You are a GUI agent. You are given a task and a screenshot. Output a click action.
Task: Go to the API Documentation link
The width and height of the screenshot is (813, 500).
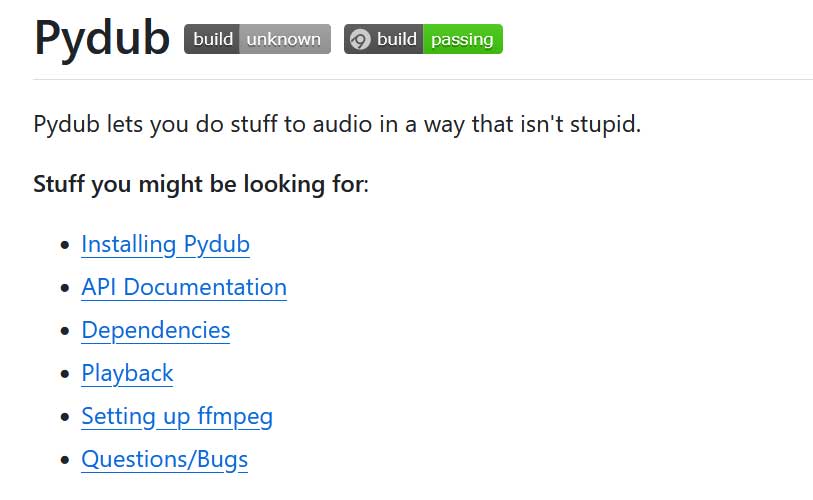[184, 287]
